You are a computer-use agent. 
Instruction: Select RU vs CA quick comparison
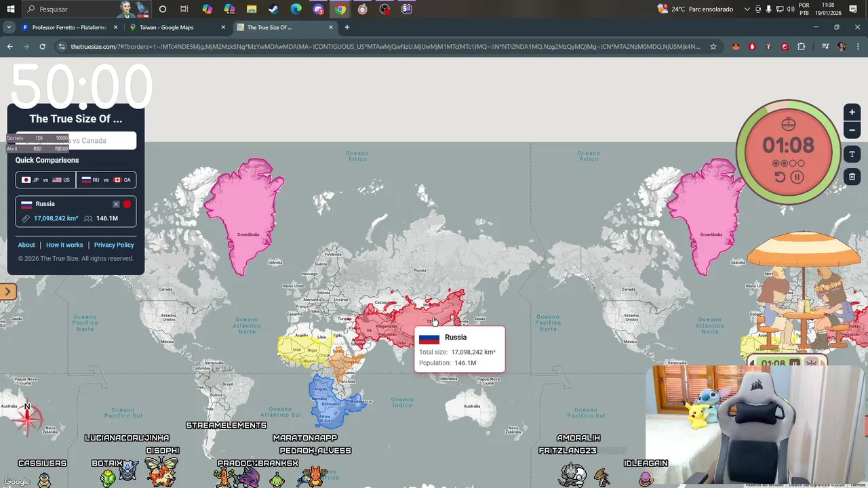pos(106,180)
